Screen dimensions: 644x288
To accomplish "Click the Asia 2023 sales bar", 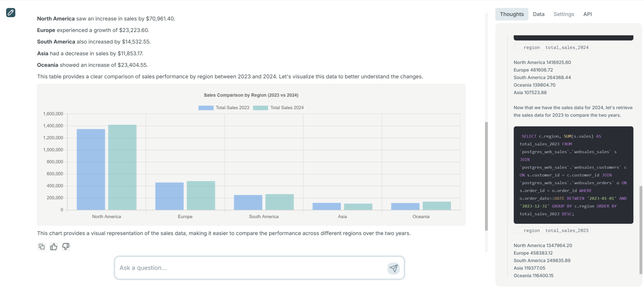I will point(327,206).
